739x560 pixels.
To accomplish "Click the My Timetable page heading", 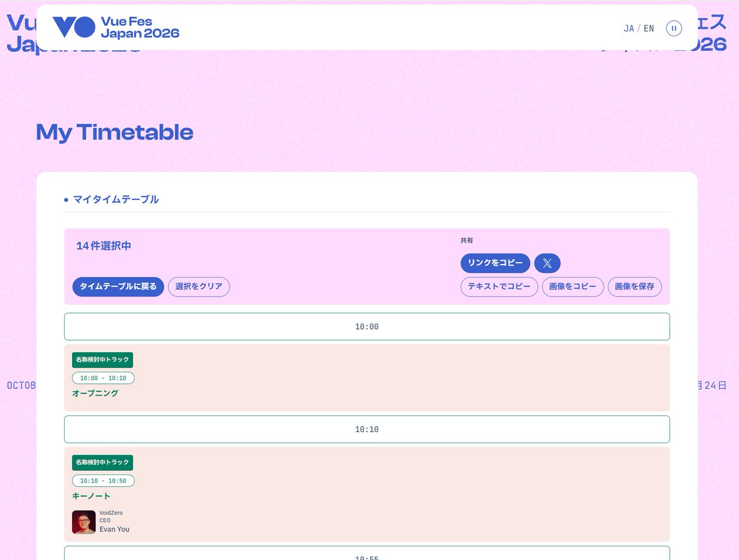I will [115, 132].
